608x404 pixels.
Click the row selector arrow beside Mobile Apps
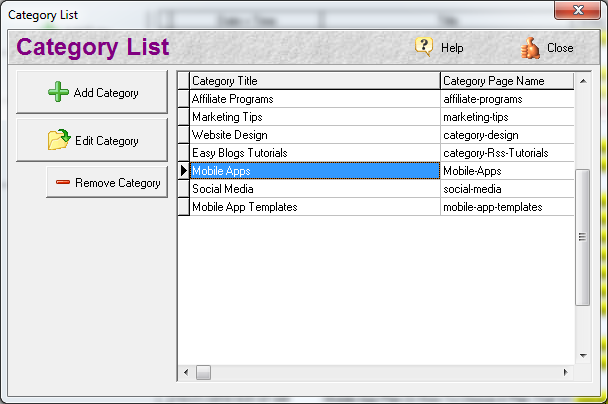[183, 171]
